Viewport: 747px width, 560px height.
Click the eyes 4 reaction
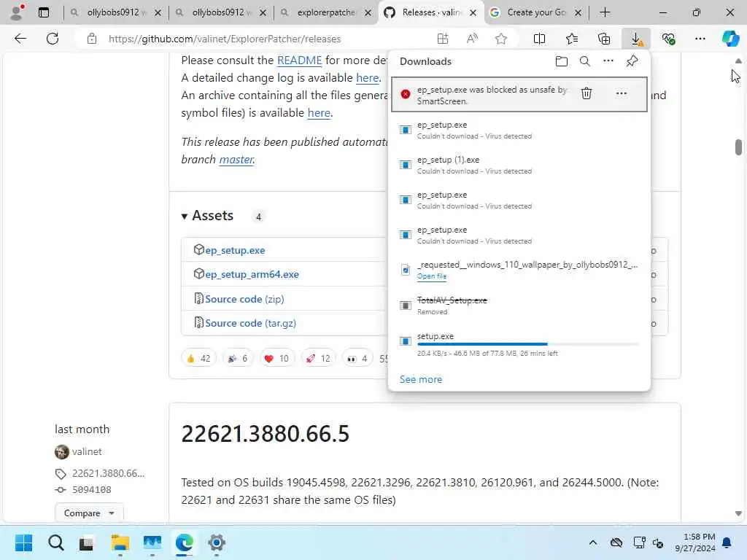click(357, 359)
